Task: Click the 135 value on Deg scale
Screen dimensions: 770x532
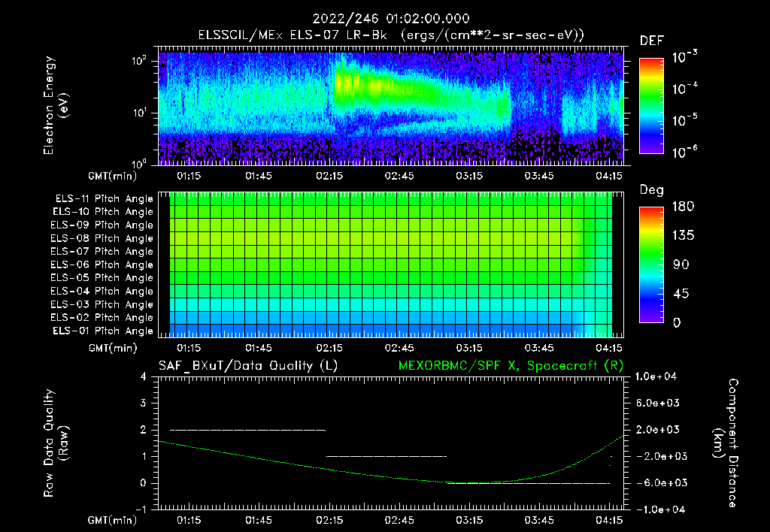Action: [683, 236]
